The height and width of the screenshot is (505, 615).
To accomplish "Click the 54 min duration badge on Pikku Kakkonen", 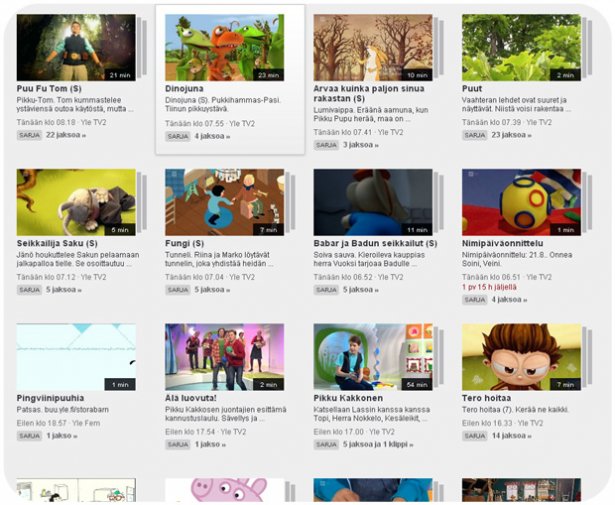I will (x=417, y=384).
